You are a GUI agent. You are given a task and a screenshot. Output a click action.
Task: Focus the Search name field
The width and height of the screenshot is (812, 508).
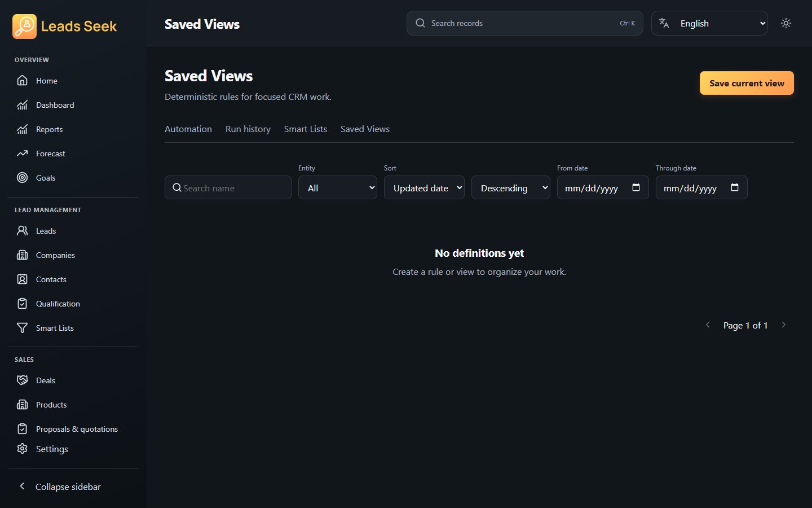(x=228, y=187)
